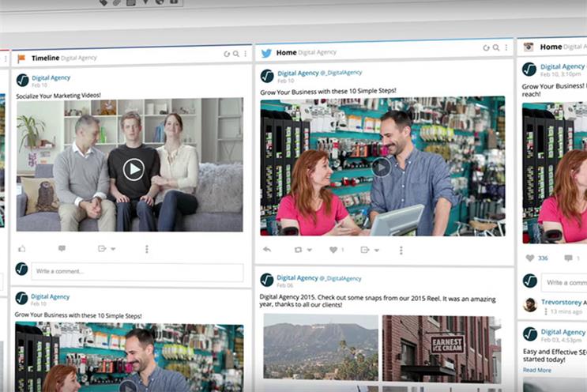This screenshot has width=587, height=392.
Task: Click the Instagram icon of the Home stream
Action: pyautogui.click(x=529, y=47)
